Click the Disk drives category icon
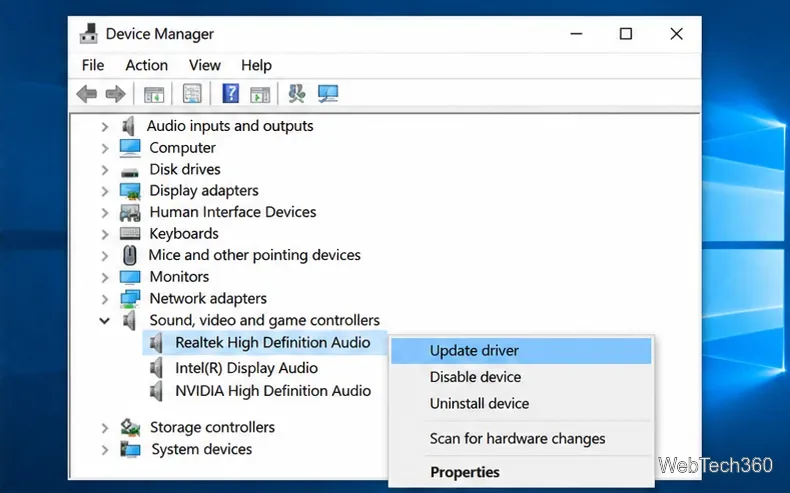Screen dimensions: 790x493 tap(130, 172)
